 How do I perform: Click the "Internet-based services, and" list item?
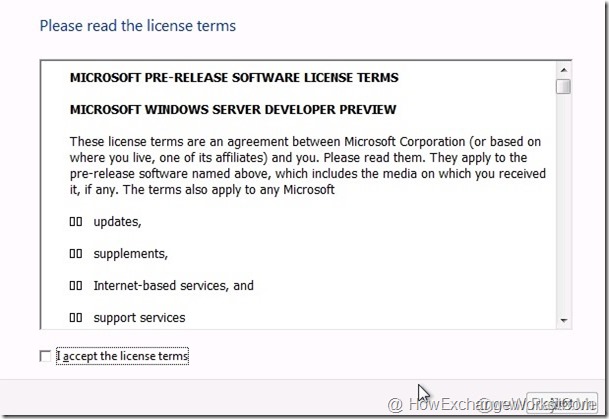(x=173, y=285)
